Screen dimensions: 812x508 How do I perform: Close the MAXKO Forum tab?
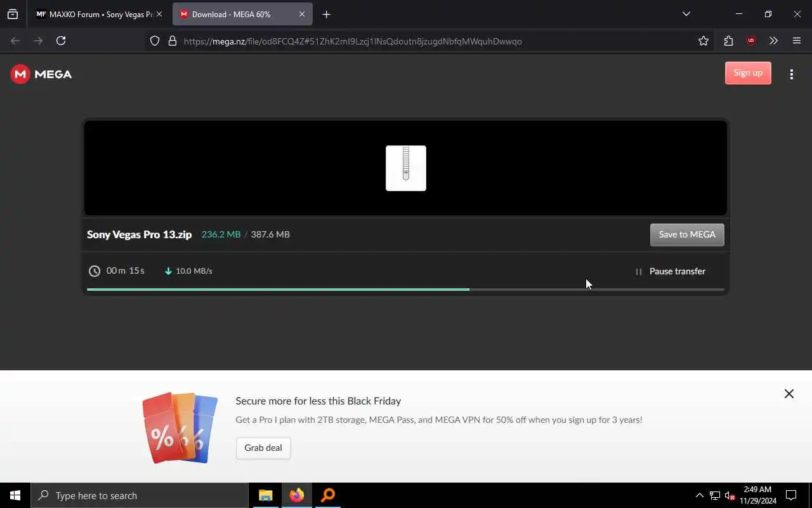[x=159, y=14]
